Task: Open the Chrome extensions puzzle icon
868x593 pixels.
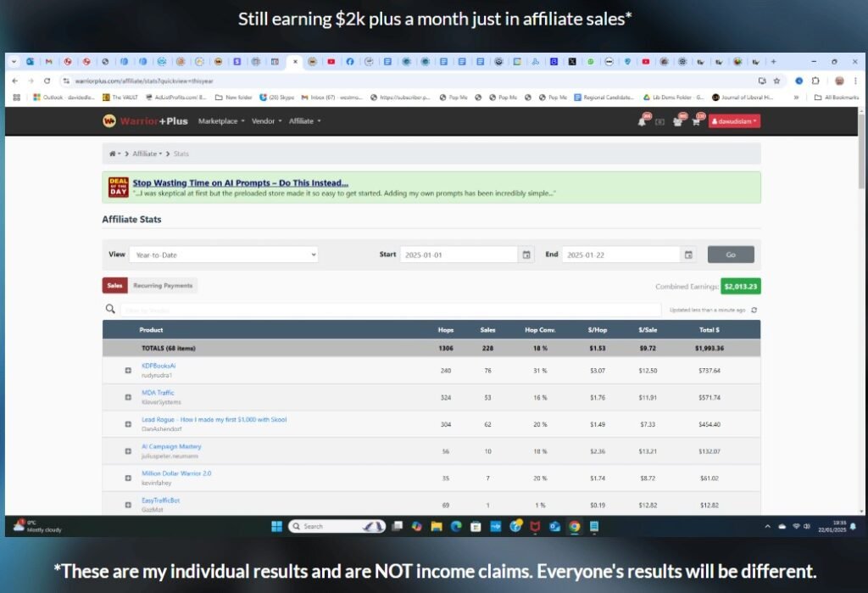Action: tap(815, 81)
